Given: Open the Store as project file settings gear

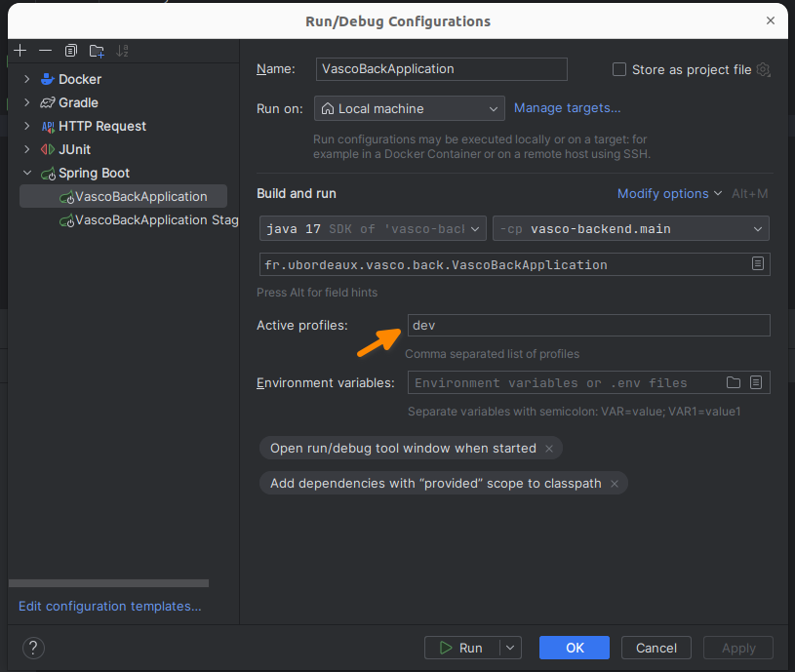Looking at the screenshot, I should click(763, 69).
